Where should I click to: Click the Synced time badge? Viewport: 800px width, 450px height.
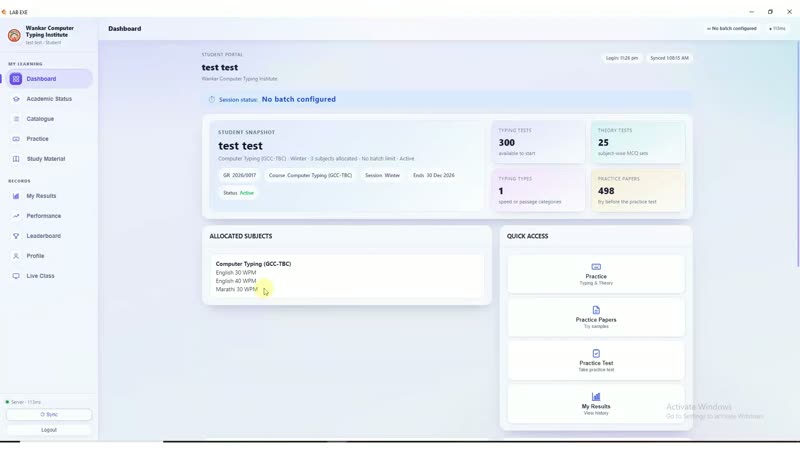[669, 58]
